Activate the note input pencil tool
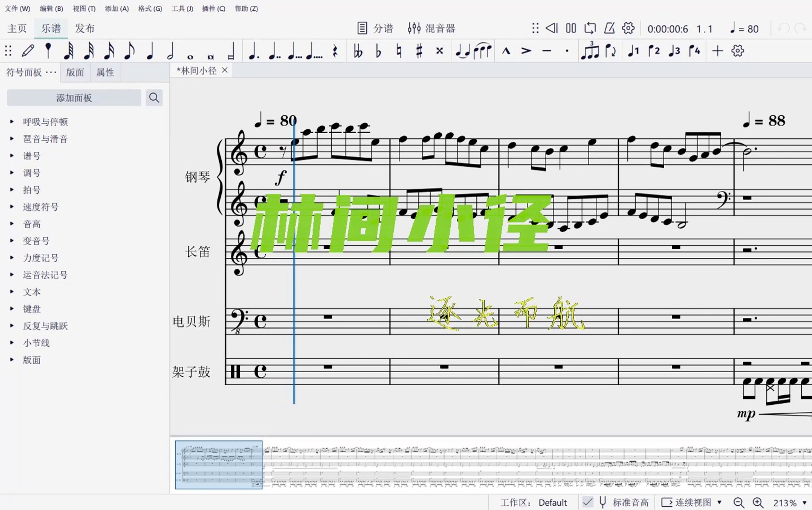The height and width of the screenshot is (510, 812). [28, 51]
